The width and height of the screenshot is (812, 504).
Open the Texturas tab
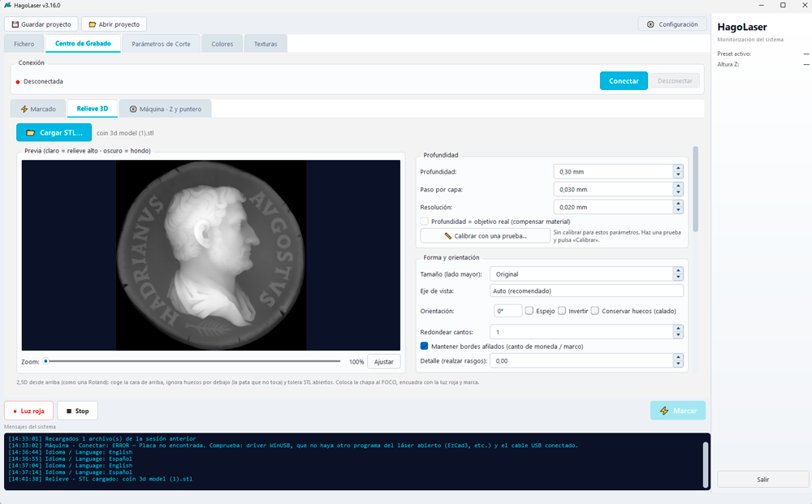tap(266, 44)
